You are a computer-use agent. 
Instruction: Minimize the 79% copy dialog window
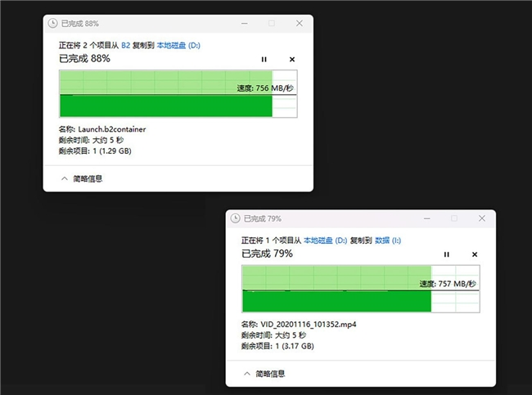tap(427, 218)
